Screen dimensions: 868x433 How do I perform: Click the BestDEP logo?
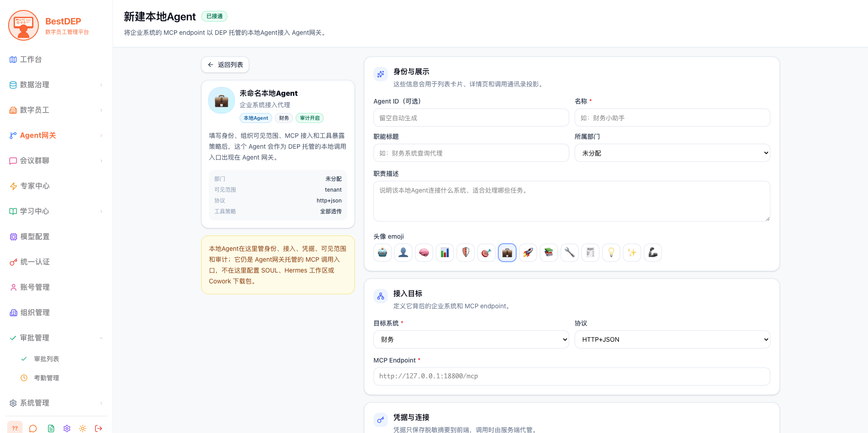click(x=24, y=25)
